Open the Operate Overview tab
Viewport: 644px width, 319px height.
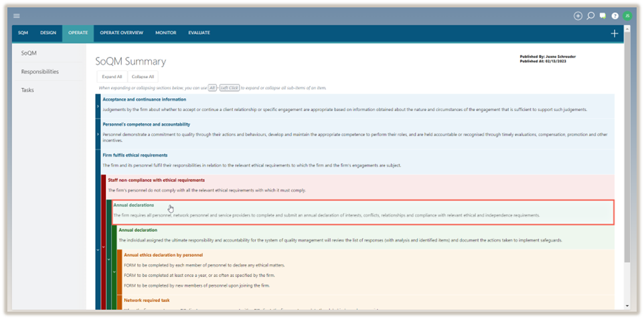[x=121, y=33]
